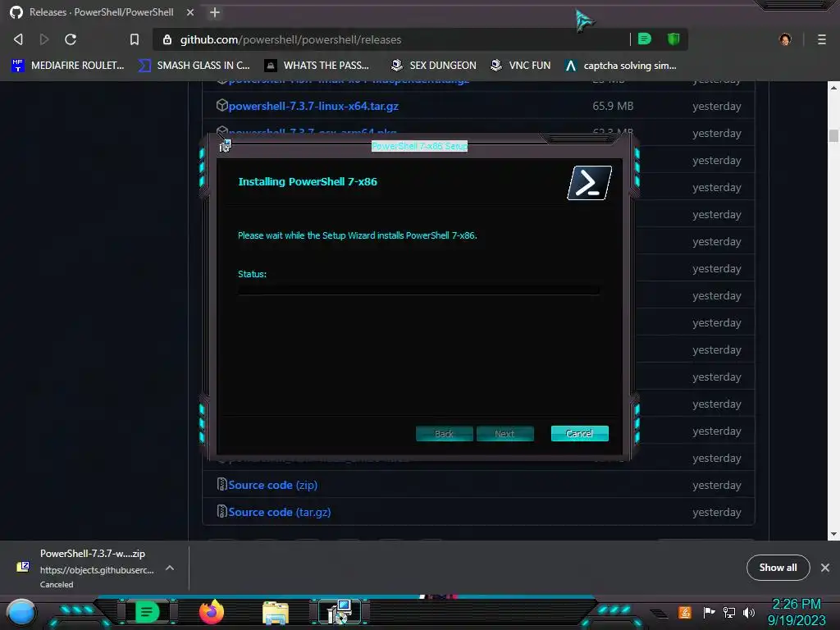Image resolution: width=840 pixels, height=630 pixels.
Task: Open a new browser tab
Action: 215,12
